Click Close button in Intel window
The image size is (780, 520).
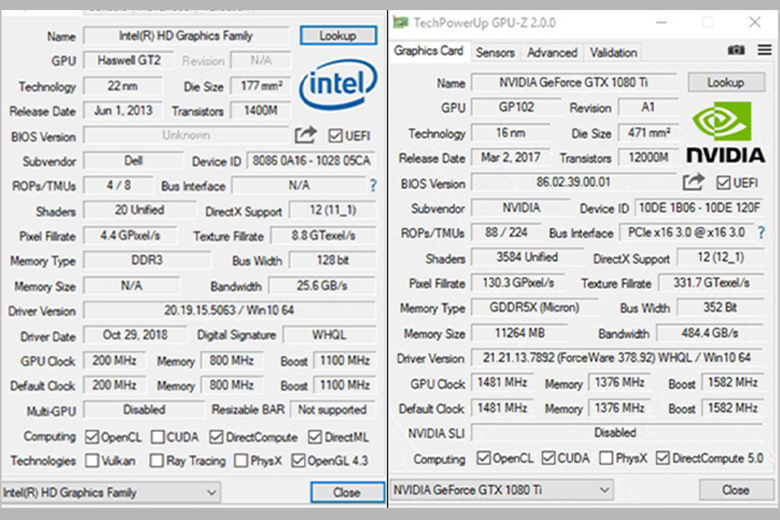[347, 492]
